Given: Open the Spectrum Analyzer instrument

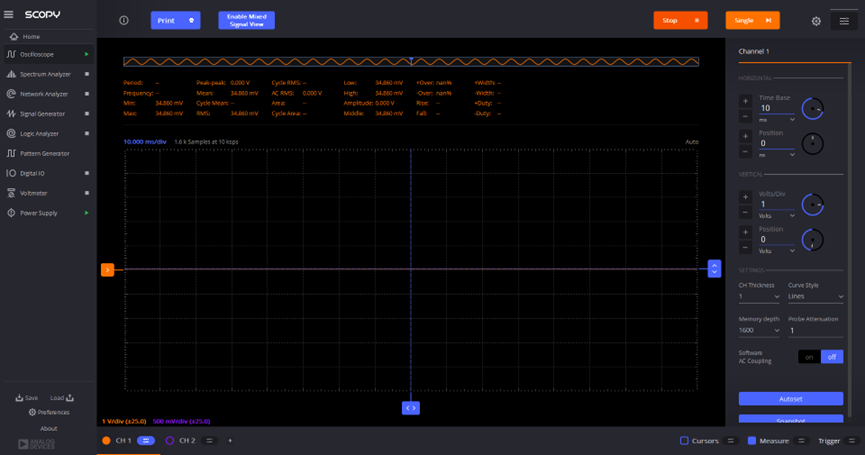Looking at the screenshot, I should point(47,74).
